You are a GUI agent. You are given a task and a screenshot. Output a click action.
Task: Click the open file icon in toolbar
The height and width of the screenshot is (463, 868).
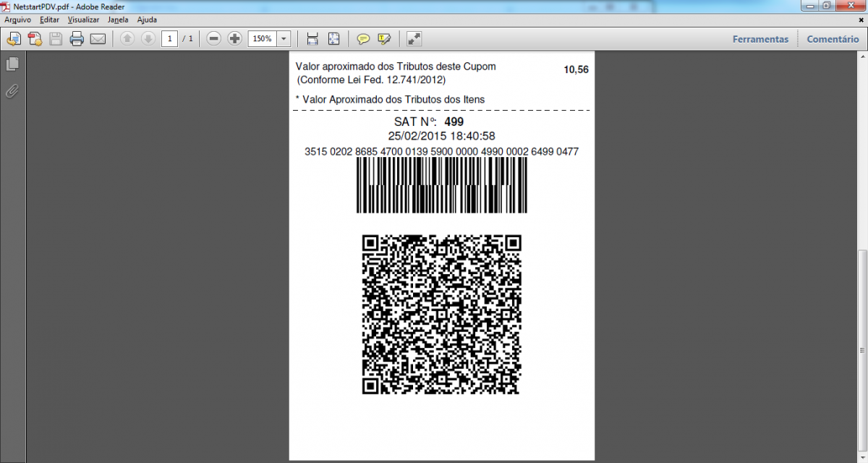tap(14, 39)
